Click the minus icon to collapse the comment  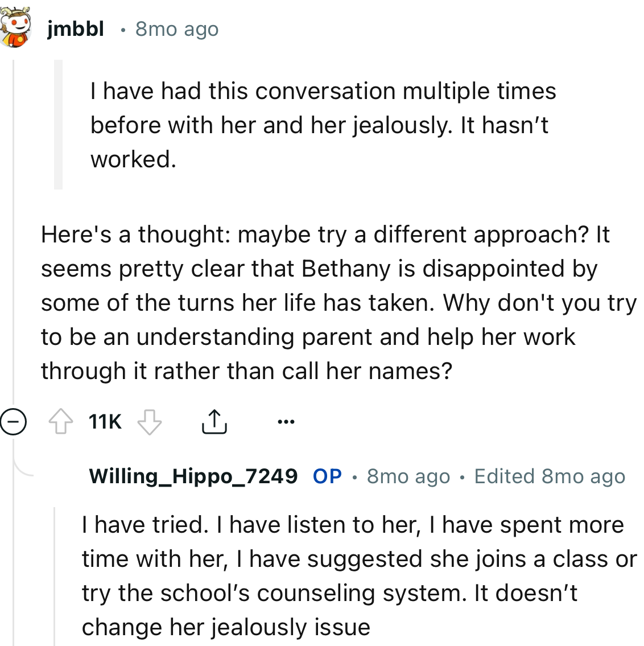click(14, 421)
